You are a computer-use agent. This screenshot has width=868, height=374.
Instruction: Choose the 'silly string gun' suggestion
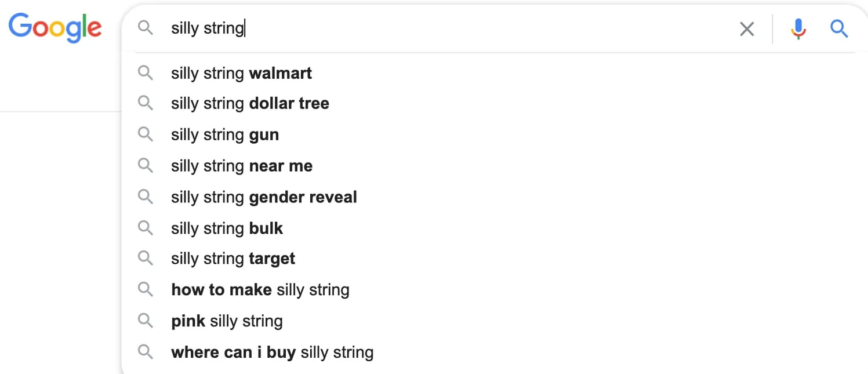225,135
